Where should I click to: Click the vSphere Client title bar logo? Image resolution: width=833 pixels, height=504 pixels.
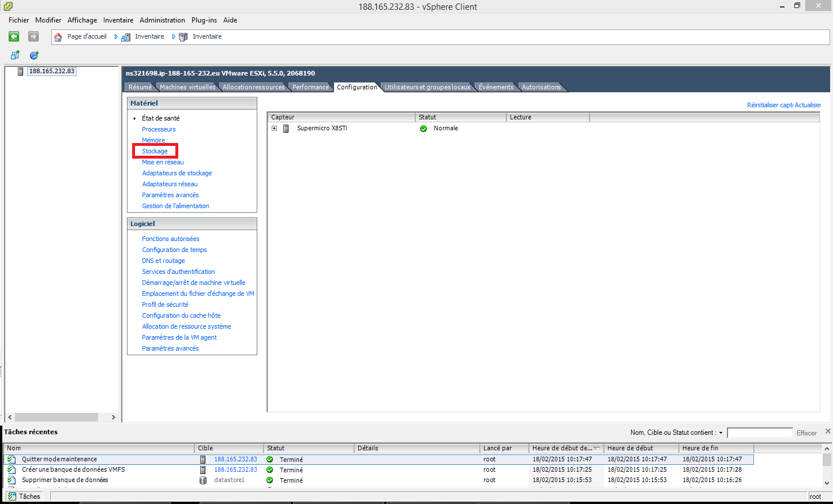pyautogui.click(x=7, y=6)
